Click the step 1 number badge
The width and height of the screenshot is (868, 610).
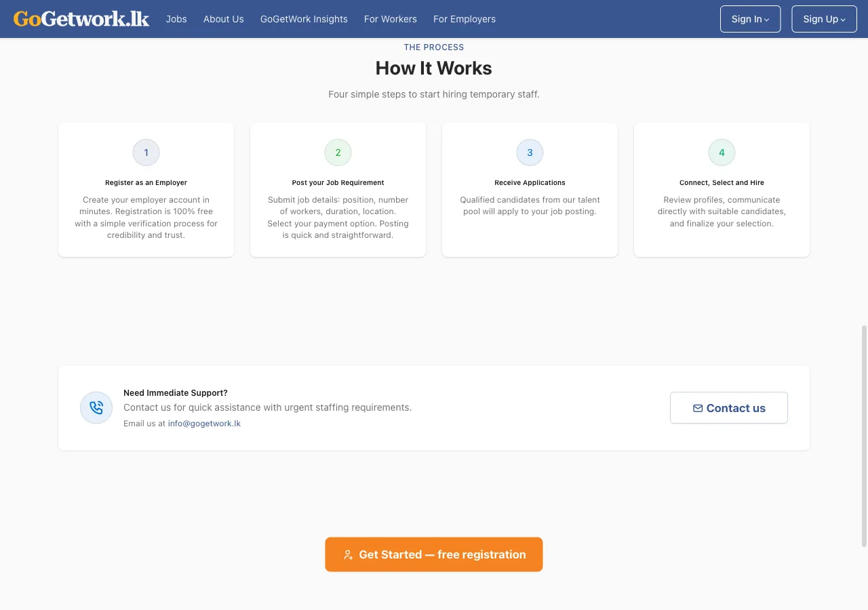click(x=146, y=152)
